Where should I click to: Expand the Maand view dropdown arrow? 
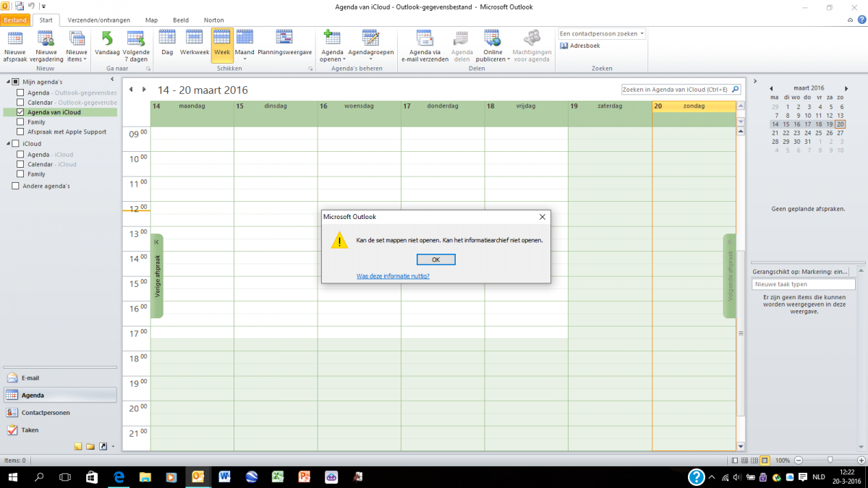pos(244,59)
